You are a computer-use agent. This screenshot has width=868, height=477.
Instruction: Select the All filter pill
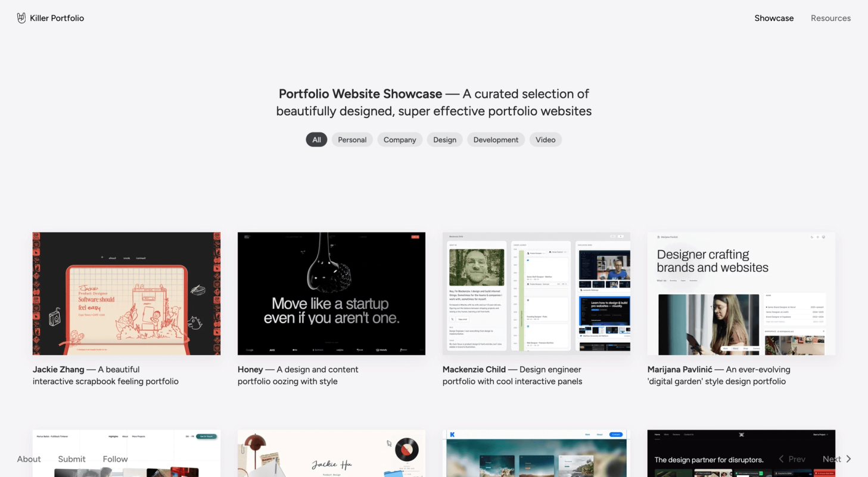pyautogui.click(x=316, y=140)
